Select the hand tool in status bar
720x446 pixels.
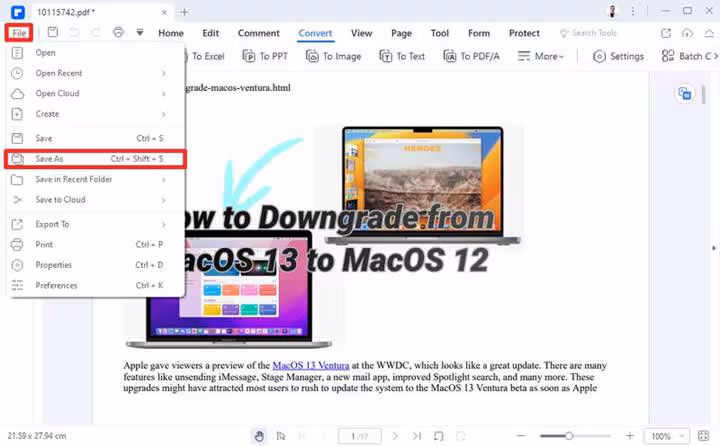click(259, 436)
